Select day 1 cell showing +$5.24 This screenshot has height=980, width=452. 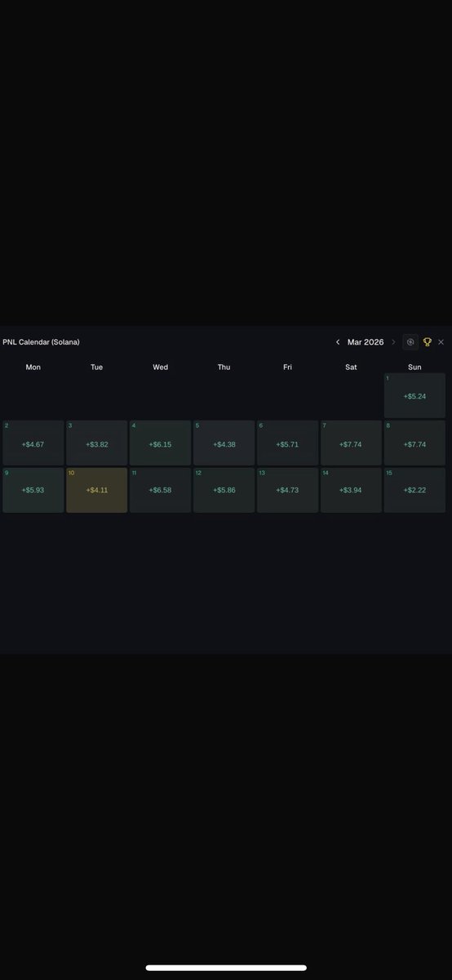[414, 396]
